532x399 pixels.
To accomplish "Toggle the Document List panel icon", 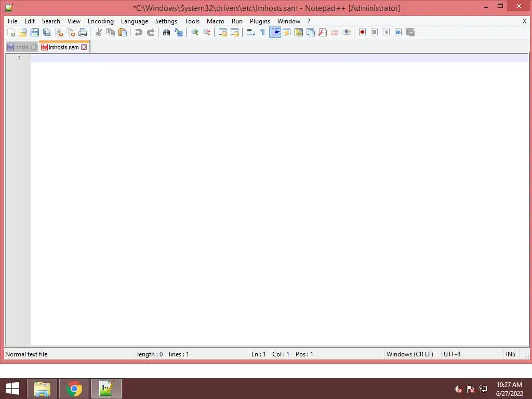I will click(x=311, y=32).
